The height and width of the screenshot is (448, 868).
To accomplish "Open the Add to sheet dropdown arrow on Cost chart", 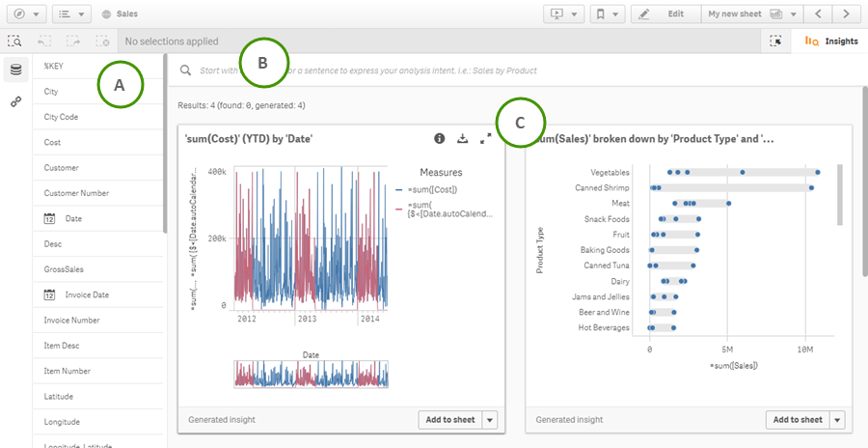I will pos(490,420).
